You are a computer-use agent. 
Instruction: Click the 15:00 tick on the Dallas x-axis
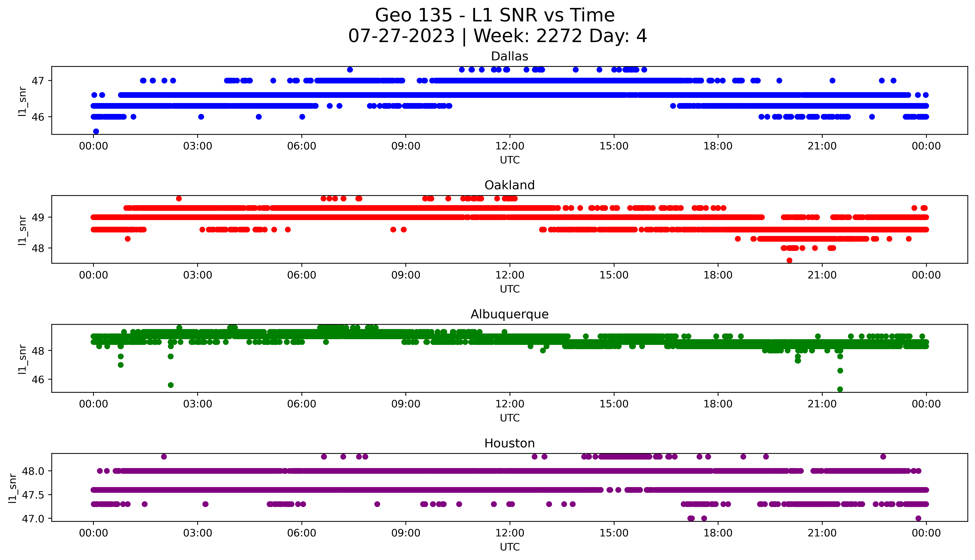614,146
